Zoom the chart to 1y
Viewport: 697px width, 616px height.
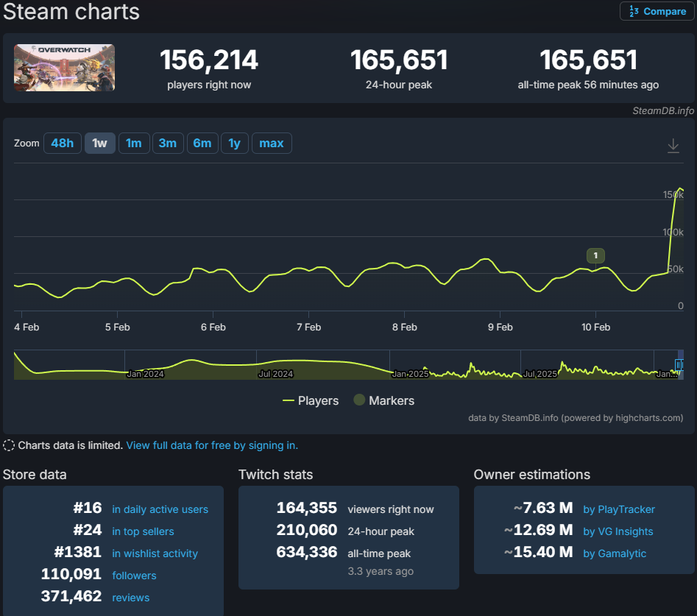coord(234,143)
